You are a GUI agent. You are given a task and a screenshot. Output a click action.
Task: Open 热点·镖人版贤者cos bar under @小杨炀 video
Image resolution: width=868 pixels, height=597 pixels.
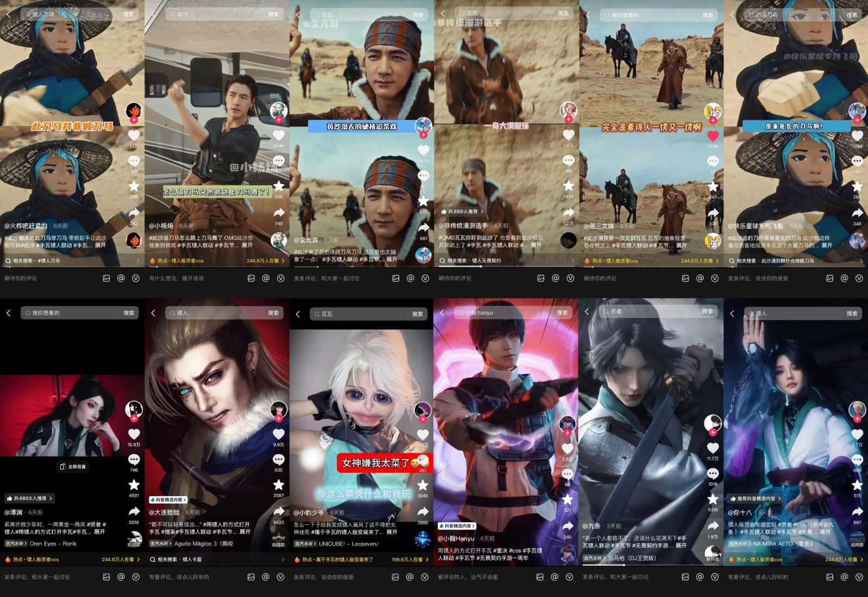click(x=217, y=261)
